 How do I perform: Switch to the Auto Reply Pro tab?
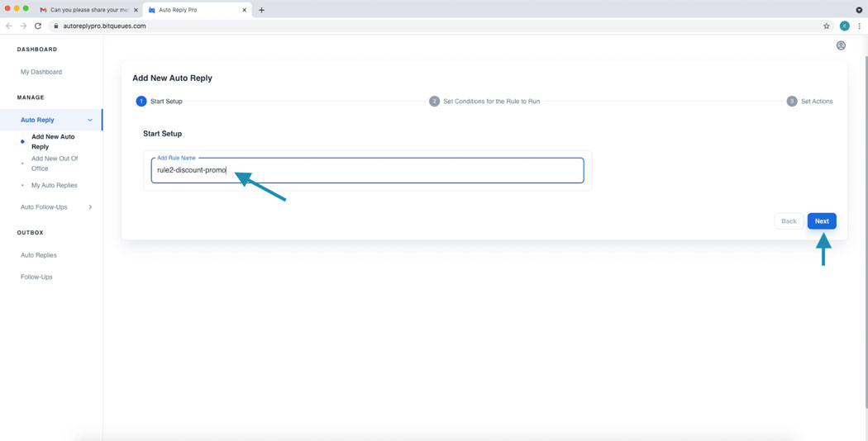coord(197,10)
